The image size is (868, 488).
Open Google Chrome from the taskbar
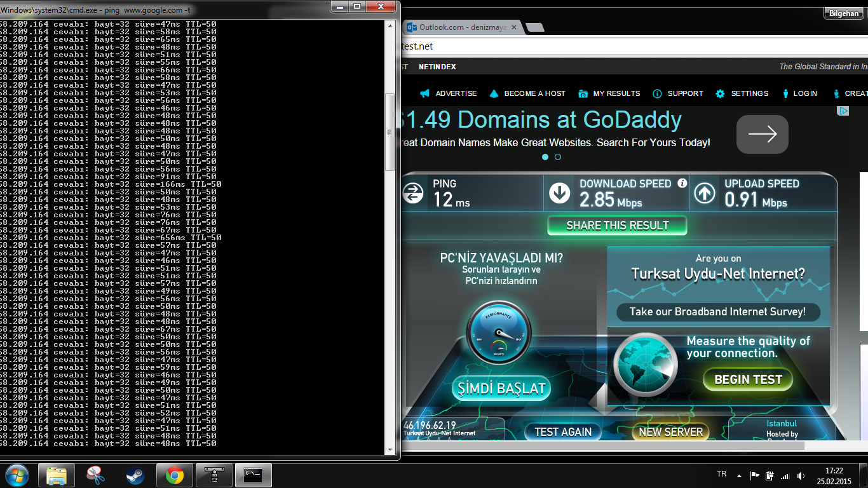pos(175,475)
